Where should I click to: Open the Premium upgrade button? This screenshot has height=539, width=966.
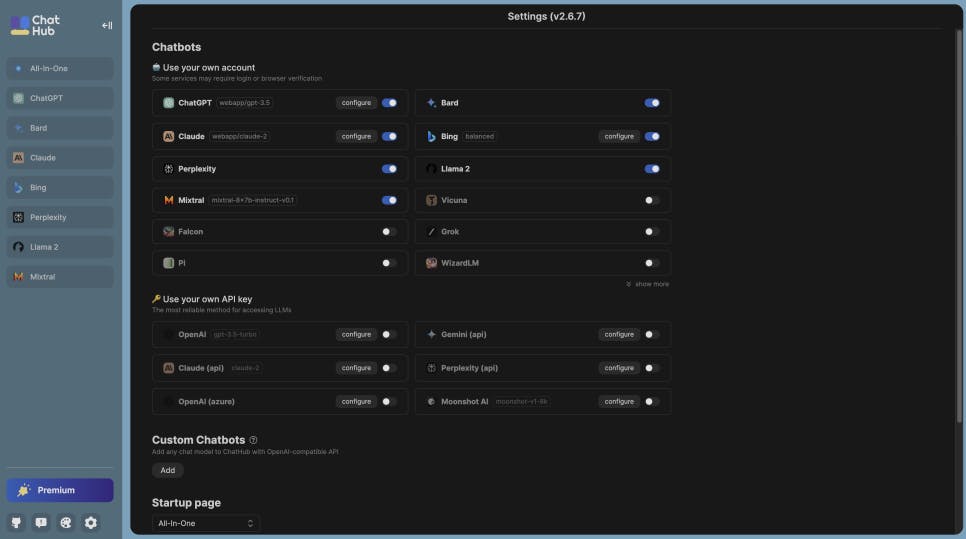(x=60, y=490)
